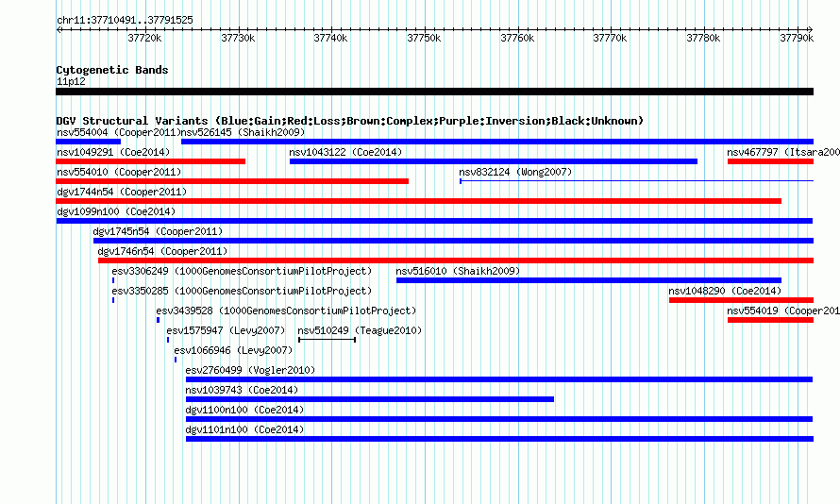This screenshot has width=840, height=504.
Task: Click the esv3350285 1000Genomes variant label
Action: [x=242, y=291]
